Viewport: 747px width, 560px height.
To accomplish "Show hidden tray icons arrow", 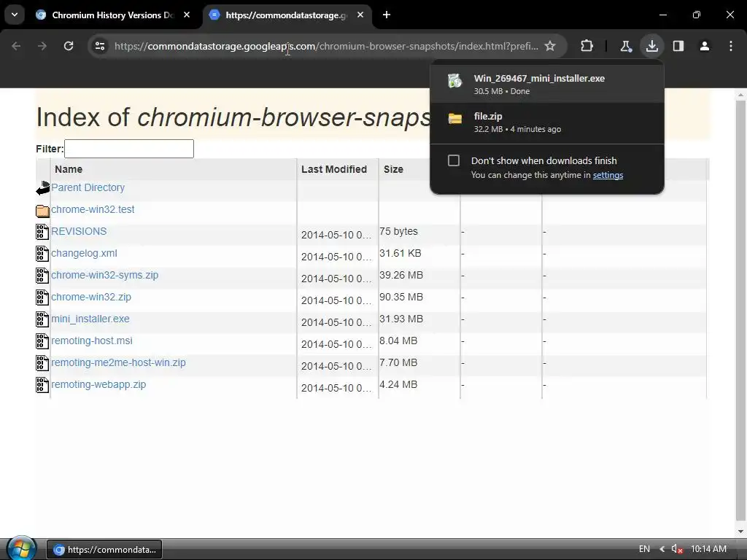I will tap(662, 549).
